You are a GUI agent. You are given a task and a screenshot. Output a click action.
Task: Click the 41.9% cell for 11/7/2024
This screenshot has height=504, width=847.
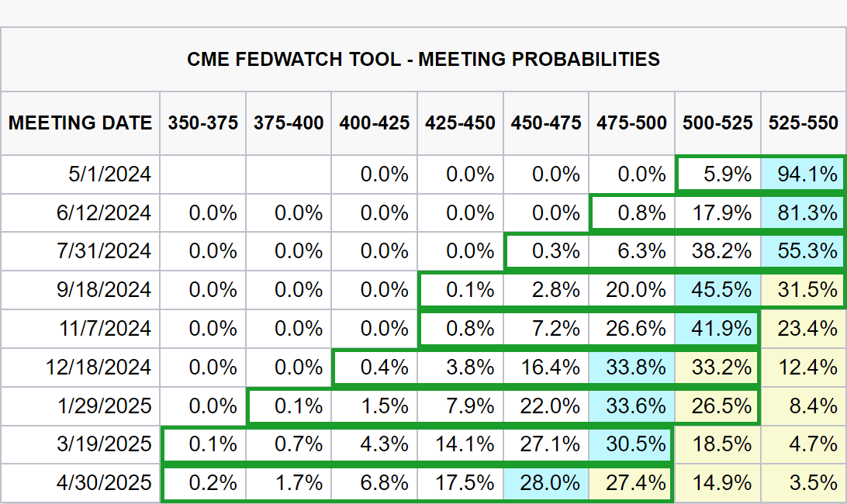718,329
